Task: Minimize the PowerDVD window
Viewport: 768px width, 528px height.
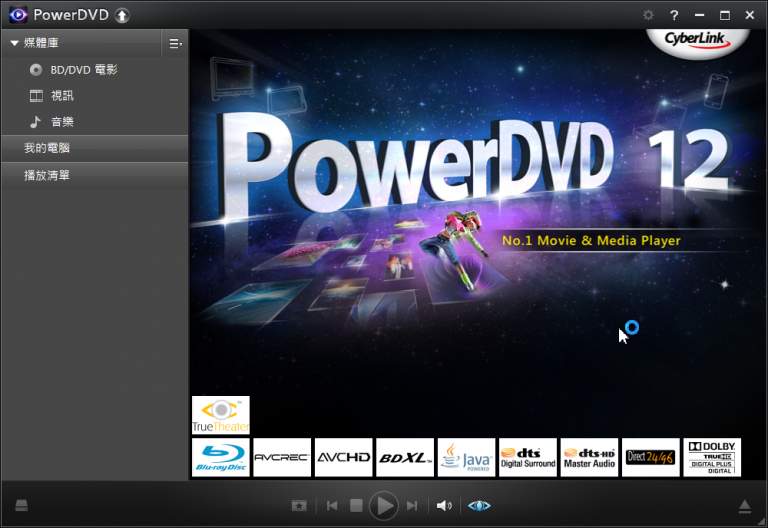Action: pos(699,15)
